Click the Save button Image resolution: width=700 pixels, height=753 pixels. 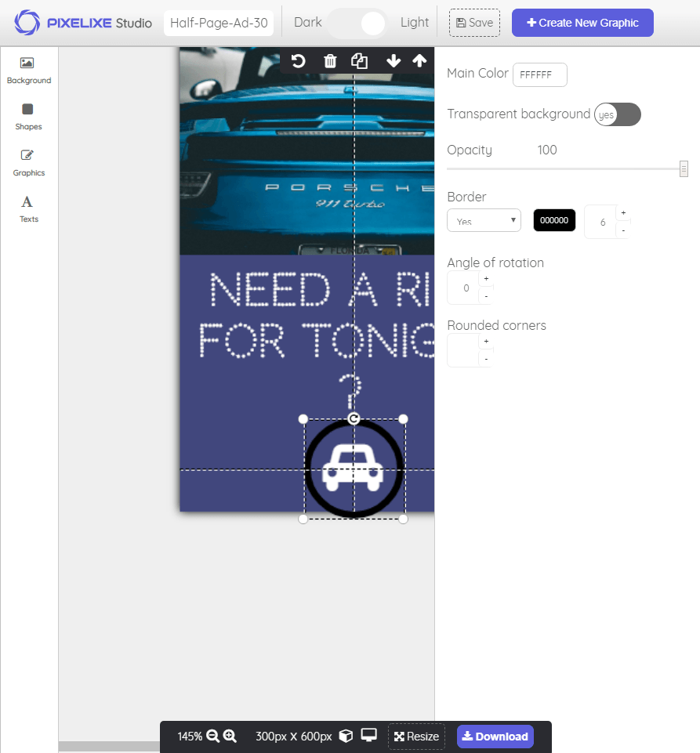tap(475, 23)
